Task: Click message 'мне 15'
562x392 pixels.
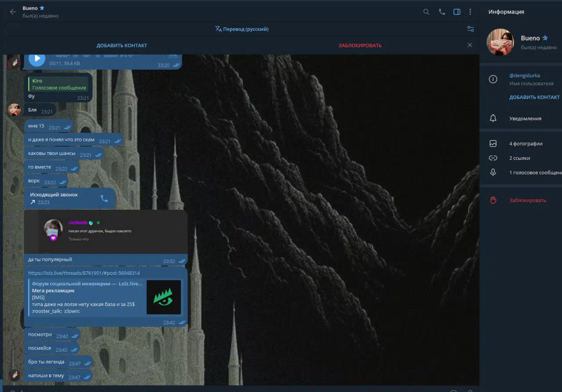Action: 48,126
